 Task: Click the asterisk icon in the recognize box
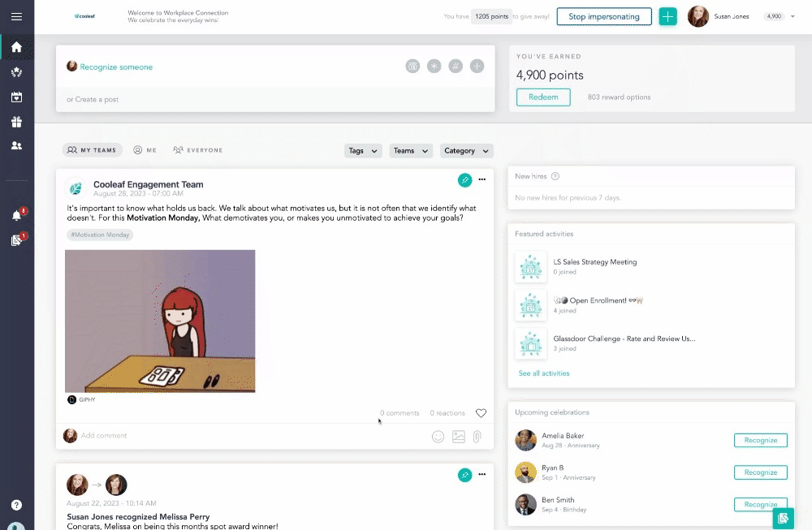[x=434, y=67]
